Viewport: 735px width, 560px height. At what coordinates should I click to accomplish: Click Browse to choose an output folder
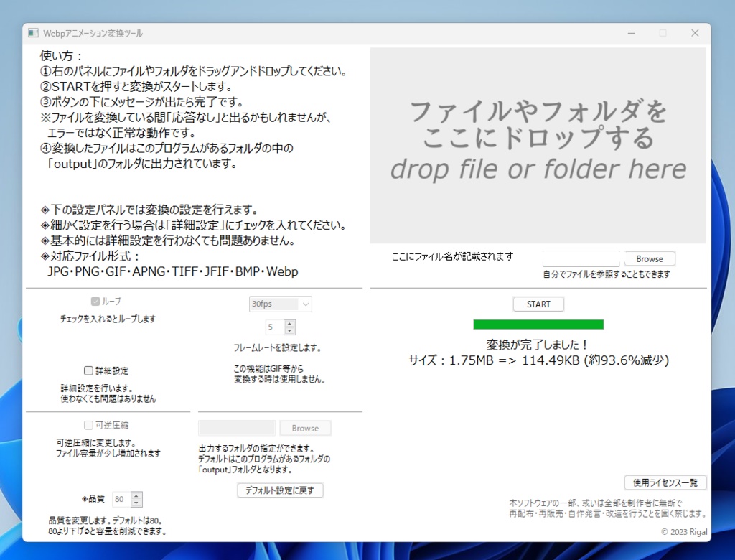[305, 427]
